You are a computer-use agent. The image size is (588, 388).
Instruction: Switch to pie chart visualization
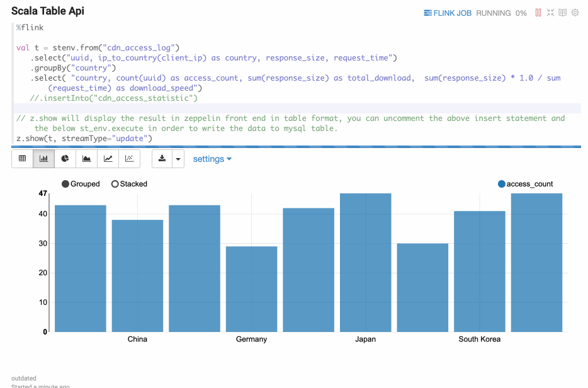click(x=65, y=159)
